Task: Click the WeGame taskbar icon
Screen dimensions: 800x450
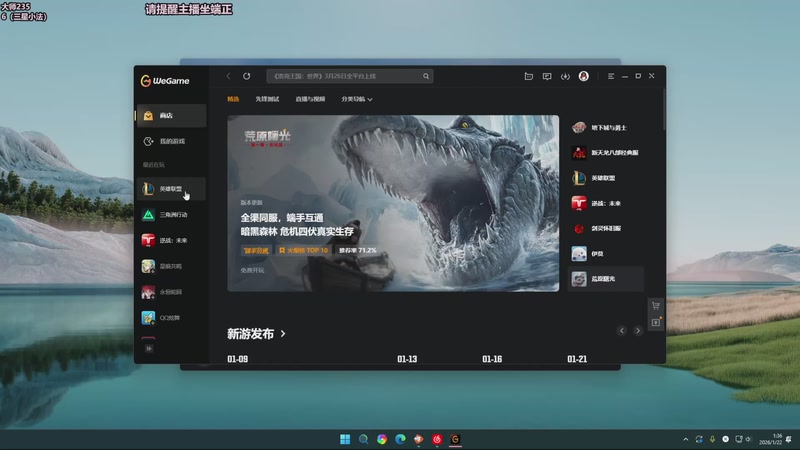Action: [455, 439]
